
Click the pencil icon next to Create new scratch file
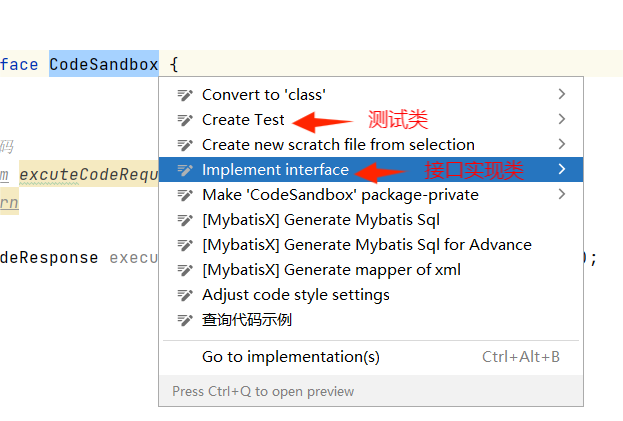coord(185,145)
